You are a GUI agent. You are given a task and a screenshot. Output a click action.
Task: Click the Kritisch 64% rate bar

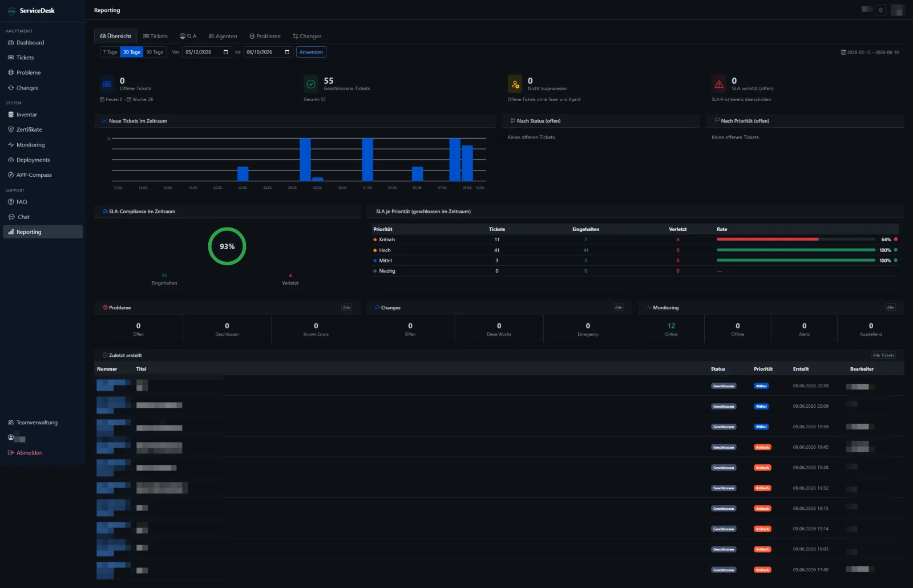point(795,240)
